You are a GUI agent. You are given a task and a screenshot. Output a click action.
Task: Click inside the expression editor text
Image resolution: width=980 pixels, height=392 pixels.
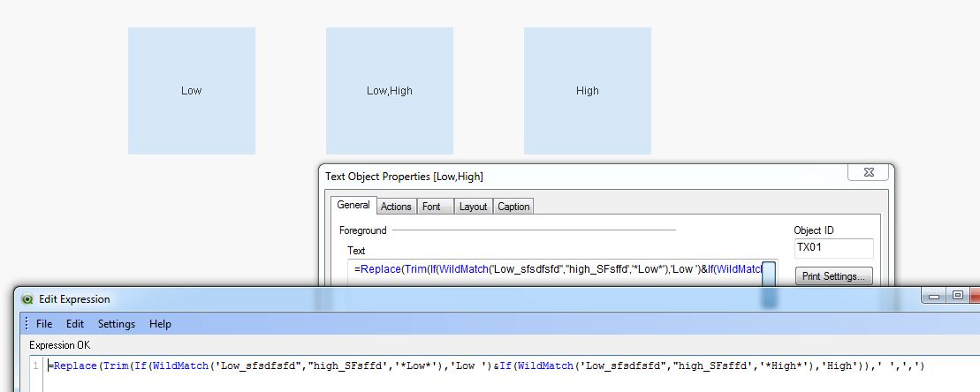(x=486, y=366)
